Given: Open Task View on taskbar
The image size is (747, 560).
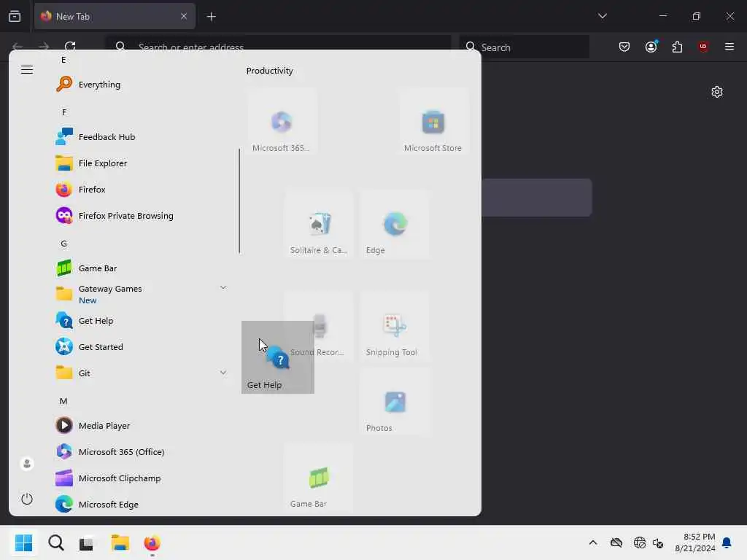Looking at the screenshot, I should pos(87,542).
